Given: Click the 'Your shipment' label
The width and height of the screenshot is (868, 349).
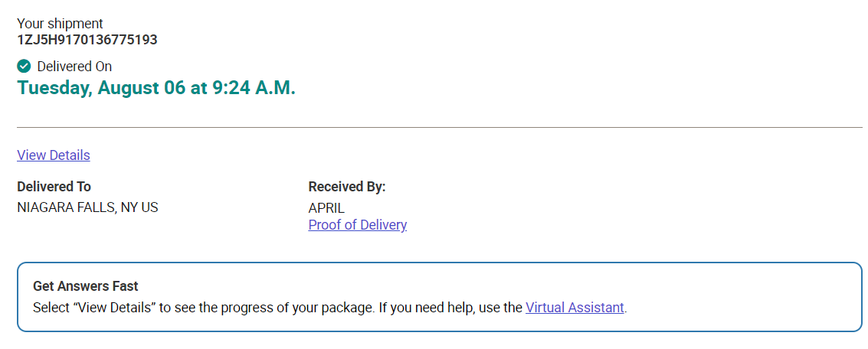Looking at the screenshot, I should pos(60,24).
